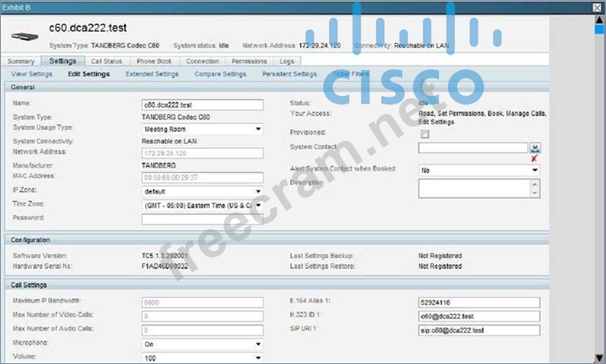This screenshot has height=364, width=606.
Task: Click the E.164 Alias 1 input field
Action: 479,302
